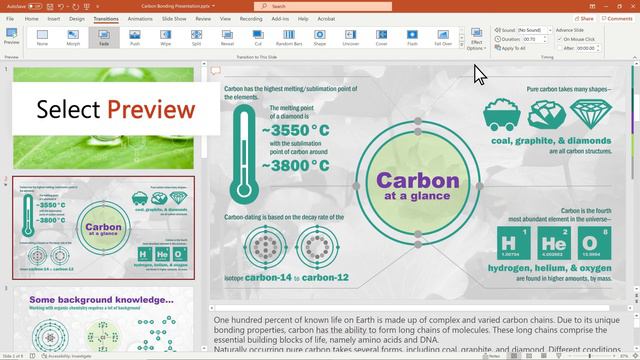The image size is (640, 360).
Task: Click the Duration input field
Action: point(532,39)
